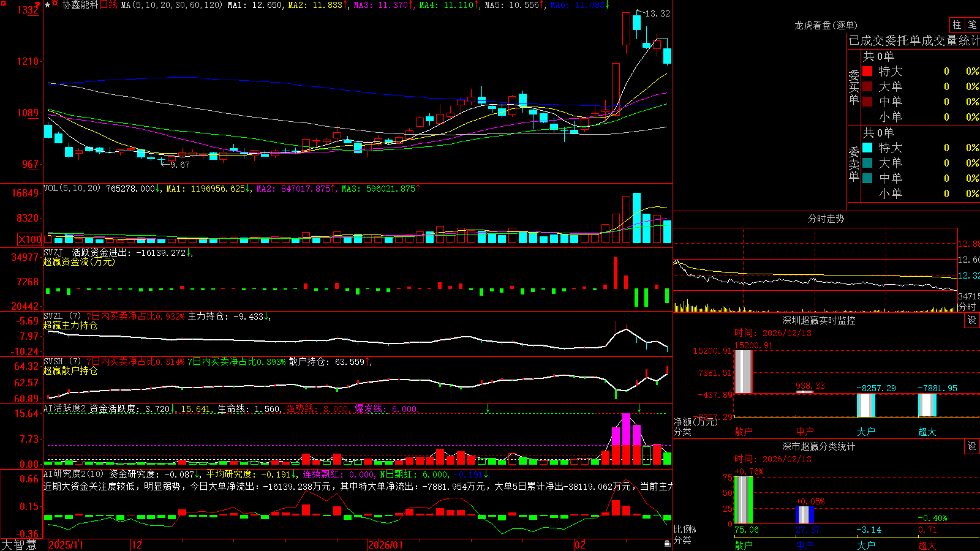Click the 净额(万元) axis label

coord(696,422)
